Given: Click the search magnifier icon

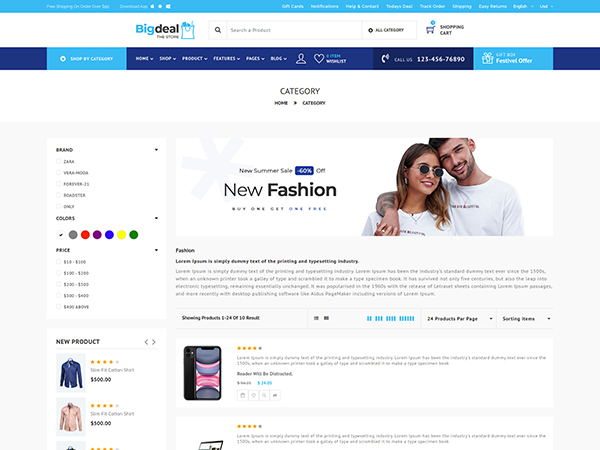Looking at the screenshot, I should [x=217, y=30].
